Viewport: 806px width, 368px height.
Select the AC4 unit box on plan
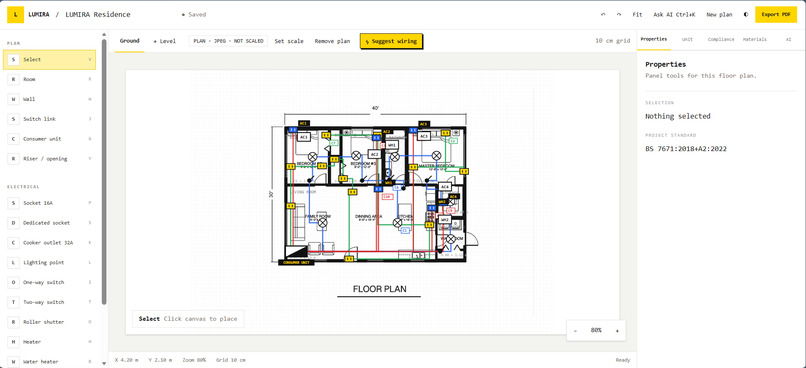click(x=445, y=187)
